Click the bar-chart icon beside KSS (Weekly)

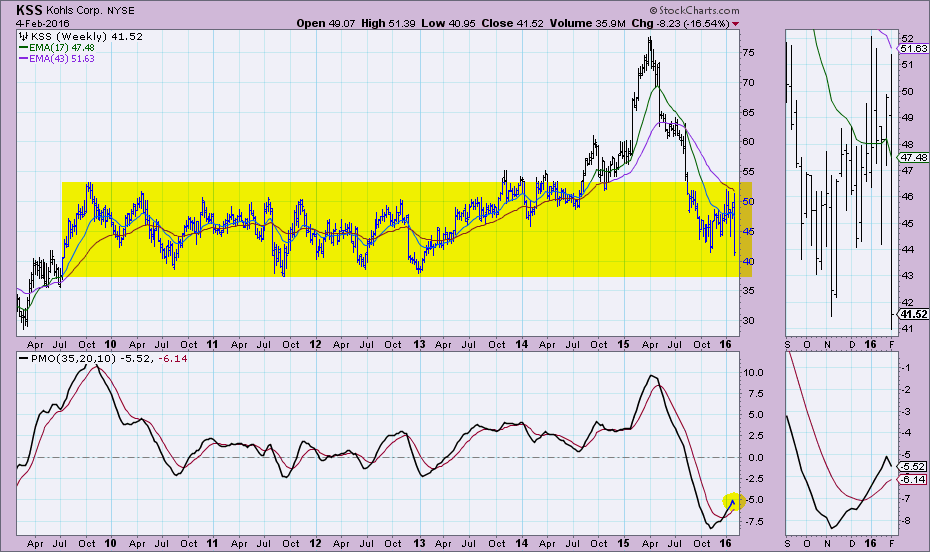pos(24,36)
